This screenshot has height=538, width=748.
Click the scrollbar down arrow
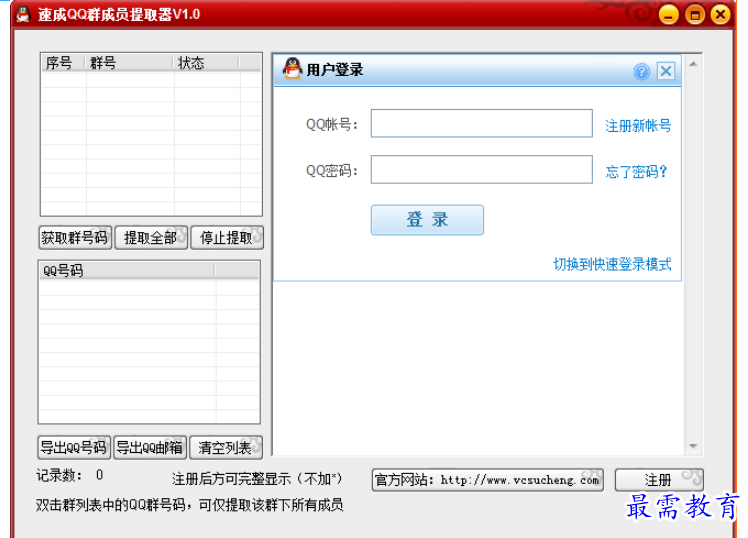pyautogui.click(x=693, y=446)
